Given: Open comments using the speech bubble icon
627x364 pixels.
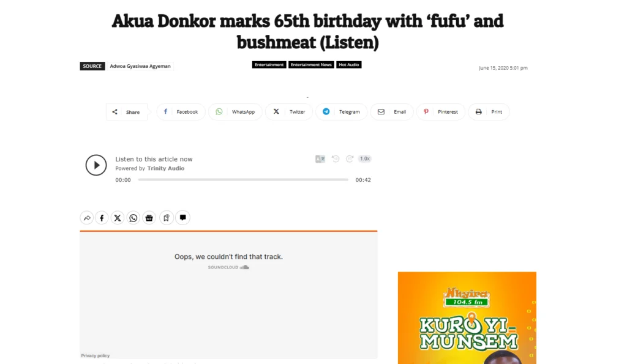Looking at the screenshot, I should point(182,218).
